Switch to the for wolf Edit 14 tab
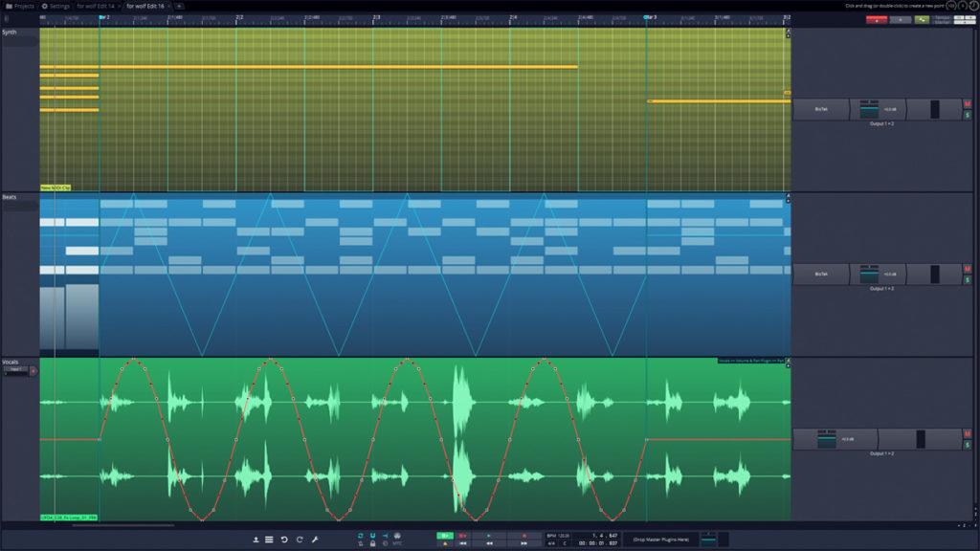 point(97,6)
